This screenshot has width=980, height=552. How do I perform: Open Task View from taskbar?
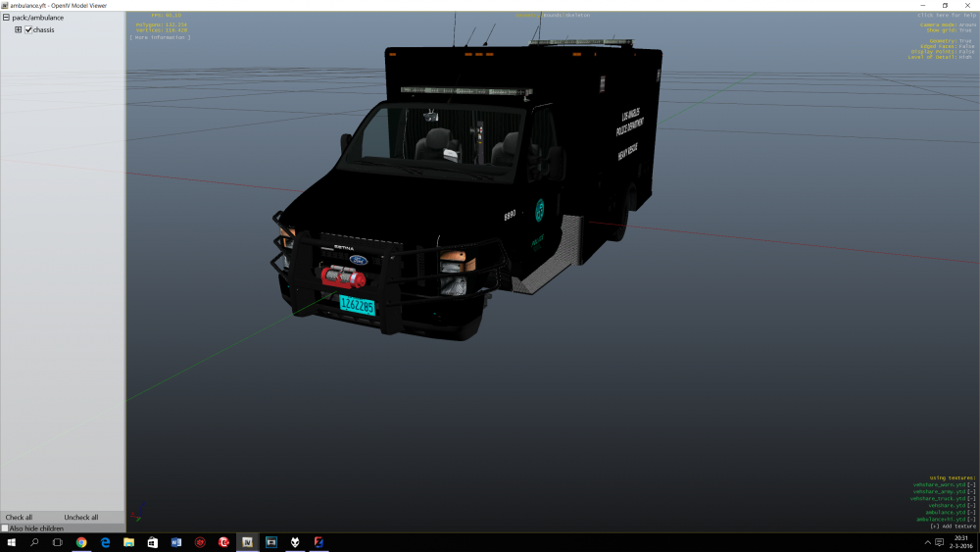point(58,542)
